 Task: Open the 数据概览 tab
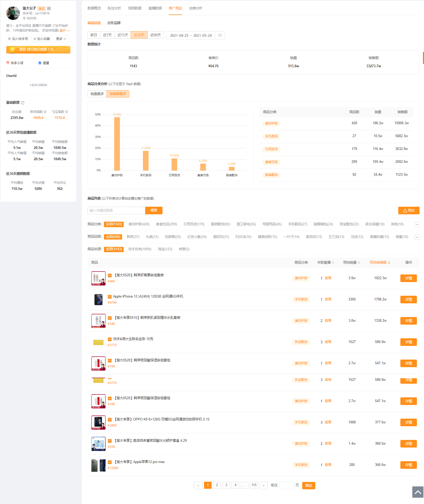94,8
